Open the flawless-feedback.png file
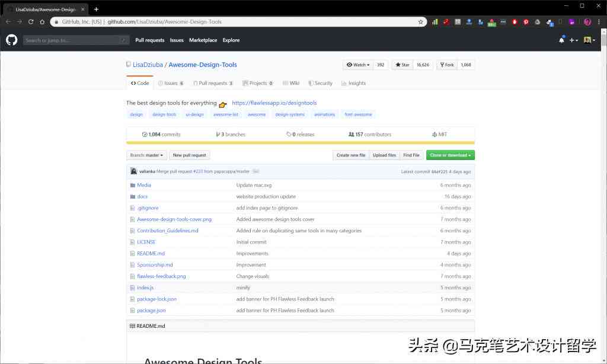The image size is (607, 364). (x=161, y=276)
